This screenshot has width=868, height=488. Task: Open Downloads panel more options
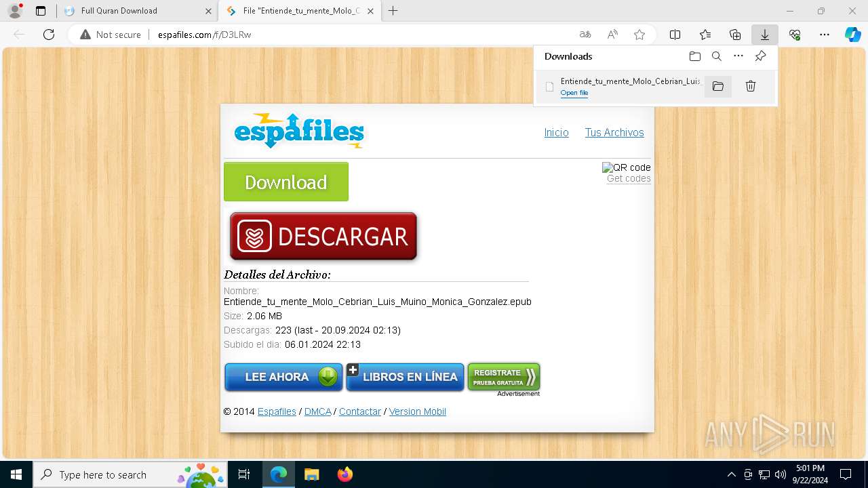(x=738, y=56)
